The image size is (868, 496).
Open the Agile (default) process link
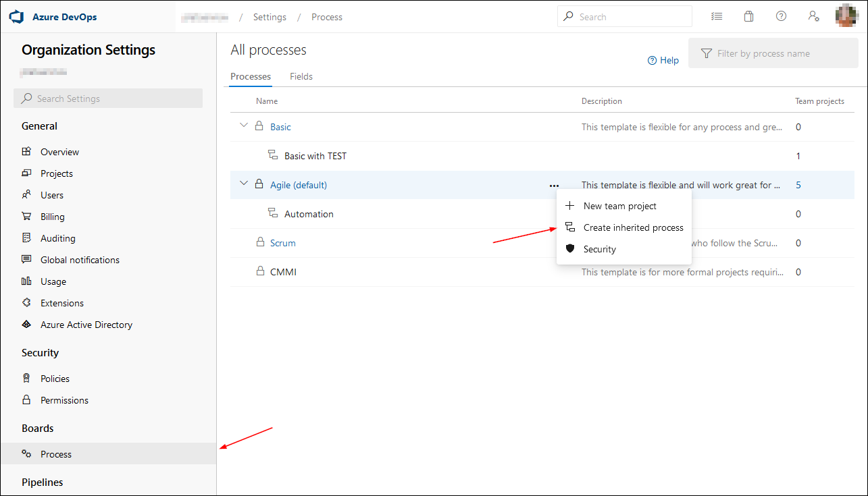[x=299, y=185]
